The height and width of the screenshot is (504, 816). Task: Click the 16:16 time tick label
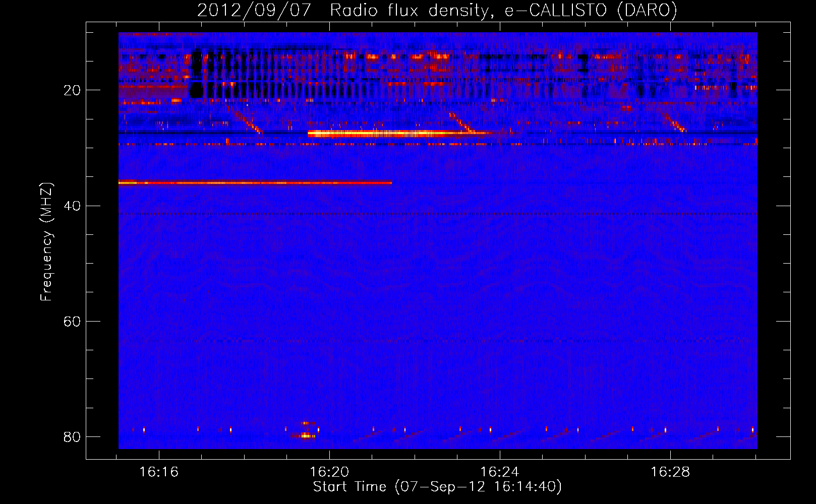point(159,472)
